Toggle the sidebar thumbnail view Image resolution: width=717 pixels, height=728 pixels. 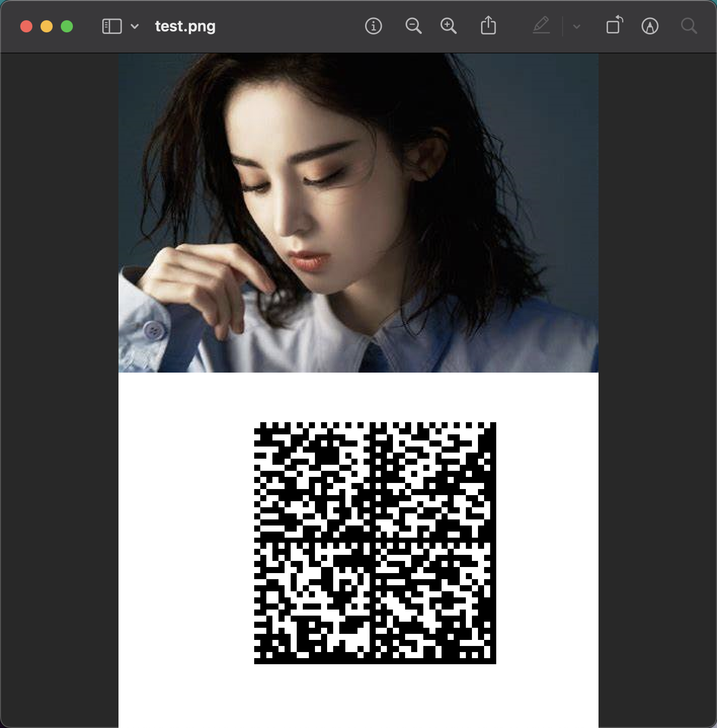(112, 26)
